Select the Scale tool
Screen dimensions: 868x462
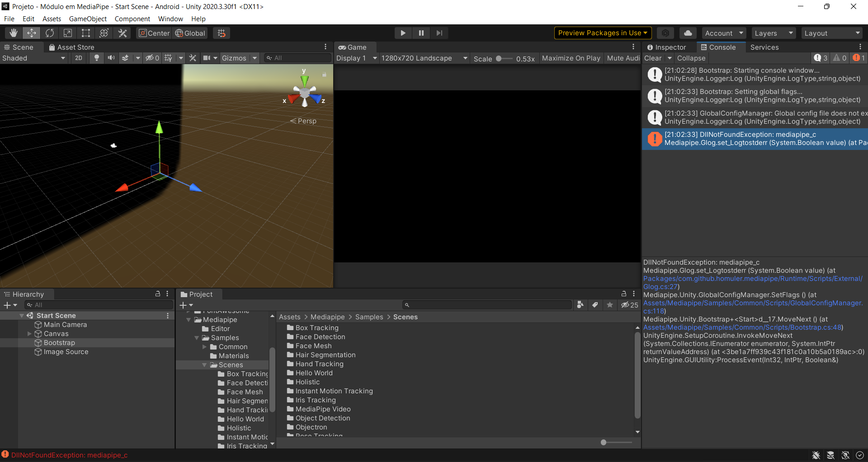[x=68, y=33]
